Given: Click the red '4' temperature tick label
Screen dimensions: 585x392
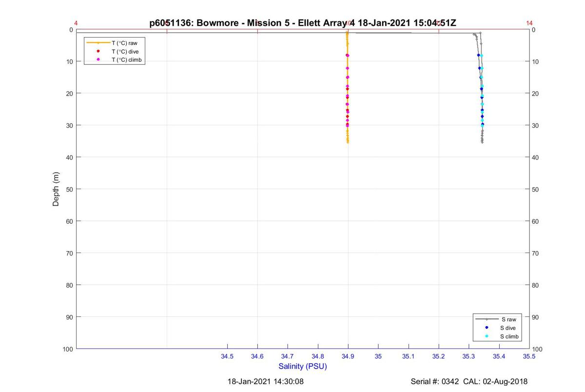Looking at the screenshot, I should click(x=76, y=23).
